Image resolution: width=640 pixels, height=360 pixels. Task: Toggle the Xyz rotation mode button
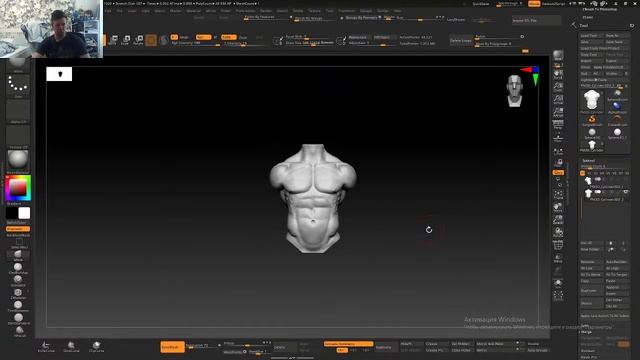(x=558, y=173)
